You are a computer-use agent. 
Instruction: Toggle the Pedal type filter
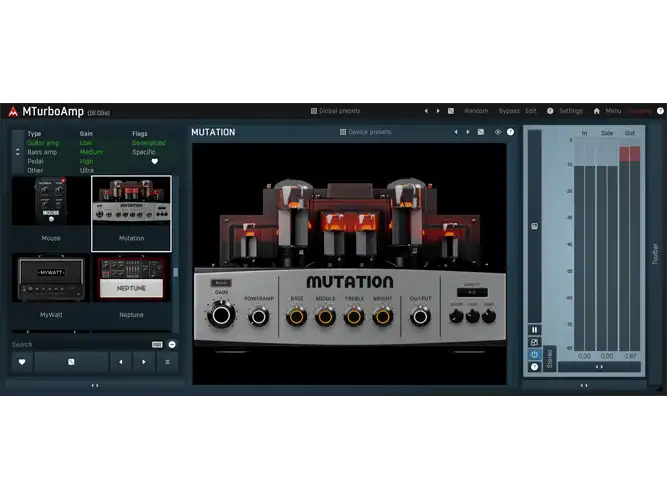click(35, 161)
